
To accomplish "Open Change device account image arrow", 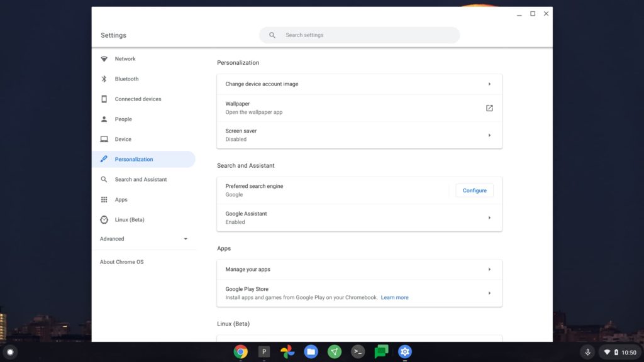I will (x=489, y=84).
